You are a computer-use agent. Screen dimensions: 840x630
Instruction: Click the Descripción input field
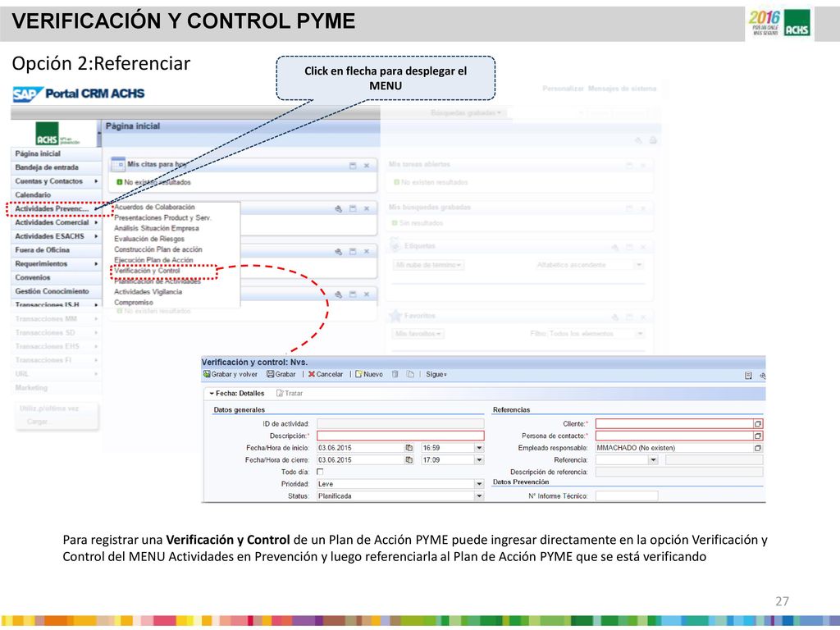(x=400, y=436)
